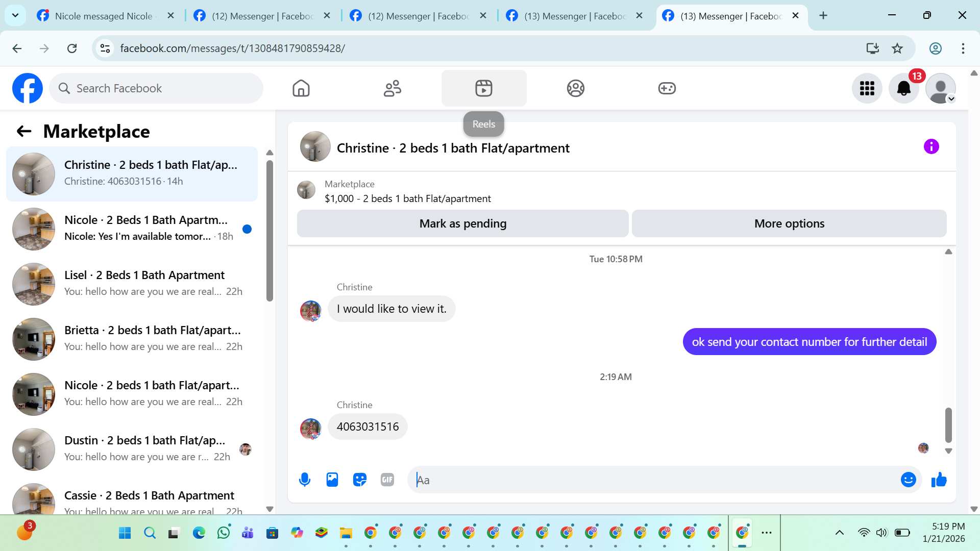Choose an emoji from smiley icon
980x551 pixels.
point(908,480)
